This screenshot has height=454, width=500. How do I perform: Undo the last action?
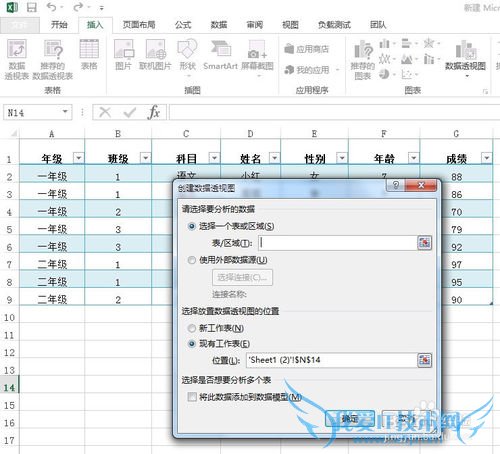52,7
